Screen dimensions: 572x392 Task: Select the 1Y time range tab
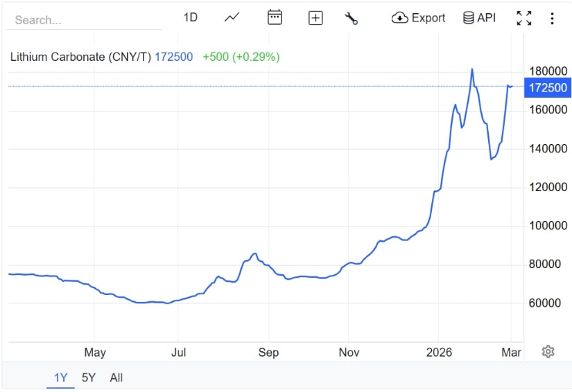pos(61,377)
